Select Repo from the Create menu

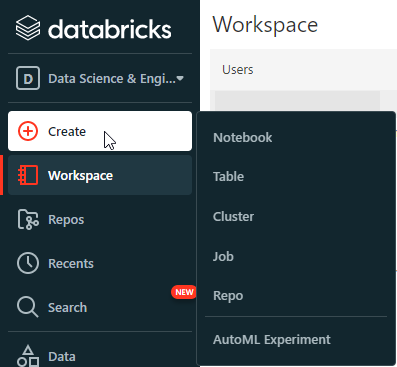(x=228, y=296)
